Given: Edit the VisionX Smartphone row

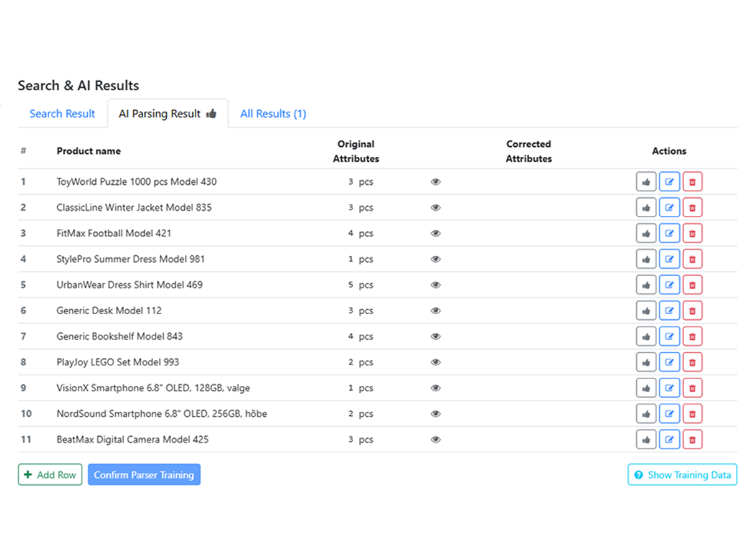Looking at the screenshot, I should (669, 388).
